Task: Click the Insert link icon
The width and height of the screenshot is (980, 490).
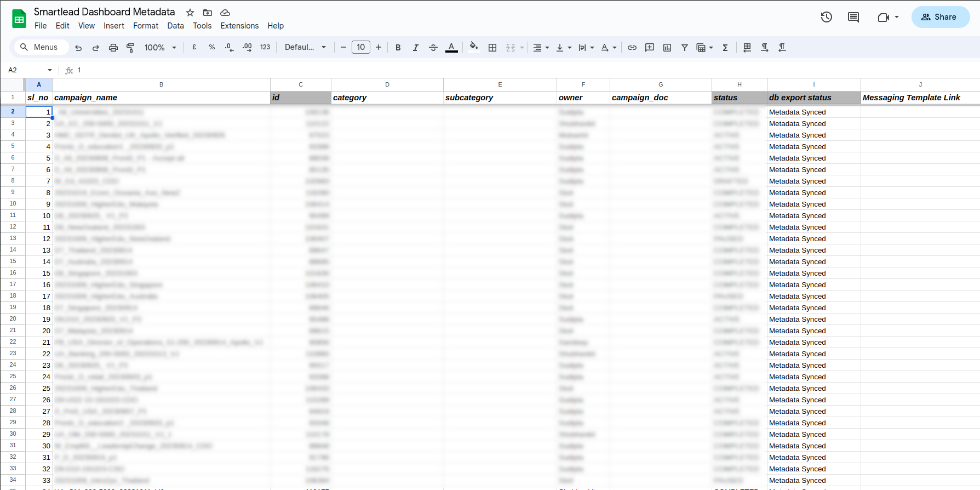Action: (632, 48)
